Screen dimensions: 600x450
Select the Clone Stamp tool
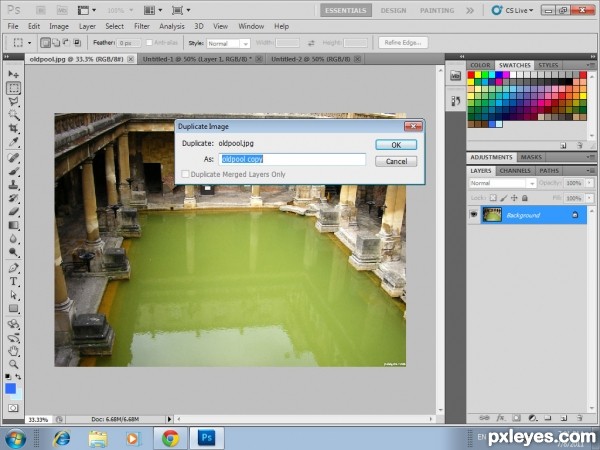click(13, 185)
